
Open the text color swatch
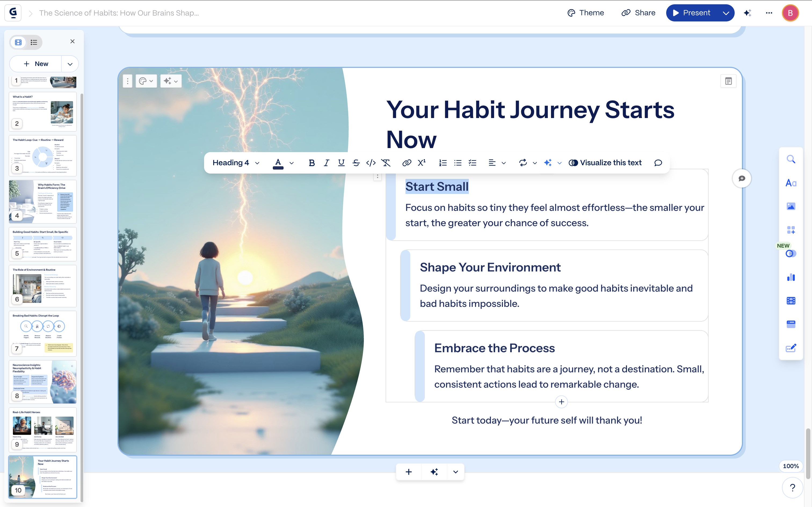(278, 163)
